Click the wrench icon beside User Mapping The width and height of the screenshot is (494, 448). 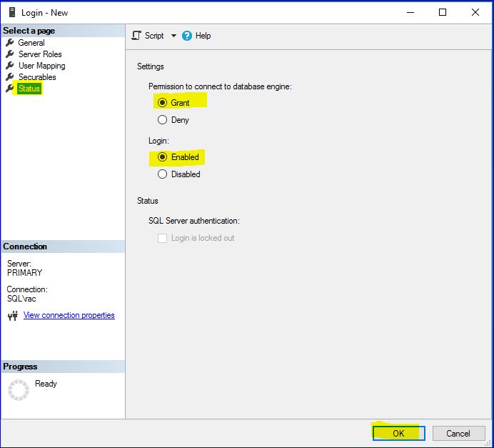tap(10, 66)
